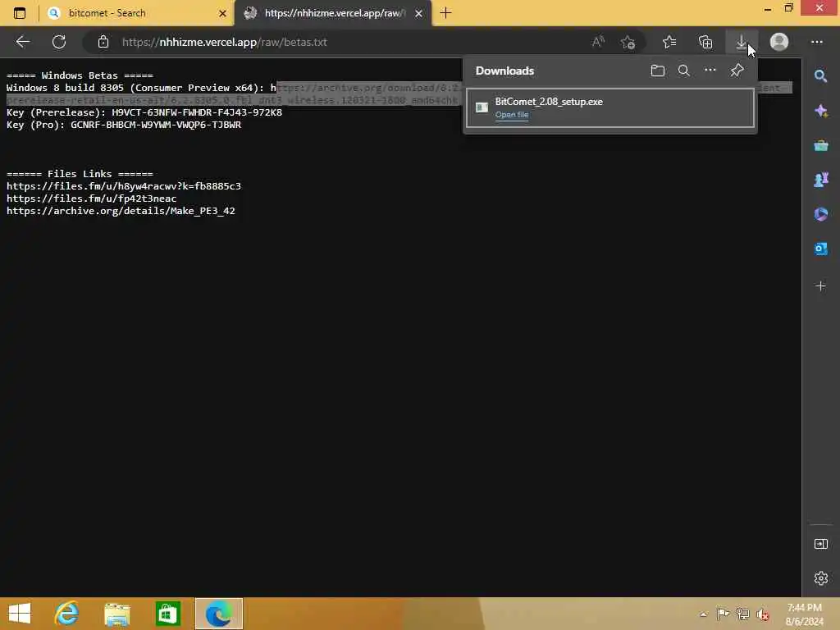Click the Files Links heading text

click(80, 174)
